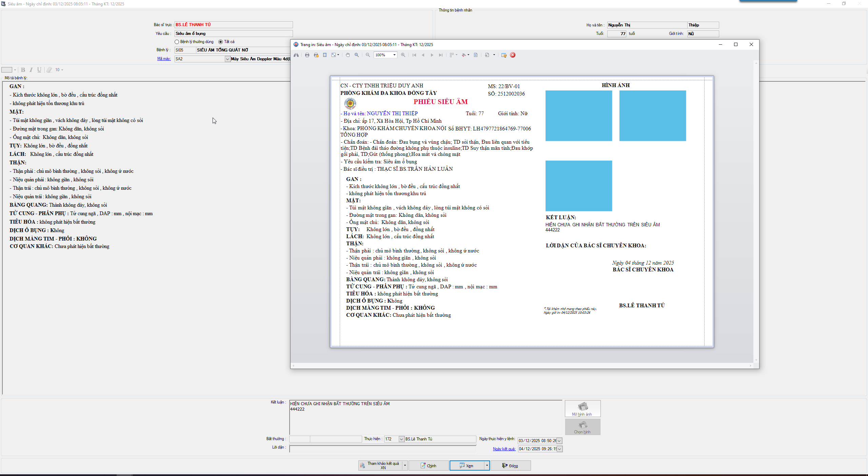
Task: Click the red close preview icon
Action: pyautogui.click(x=513, y=55)
